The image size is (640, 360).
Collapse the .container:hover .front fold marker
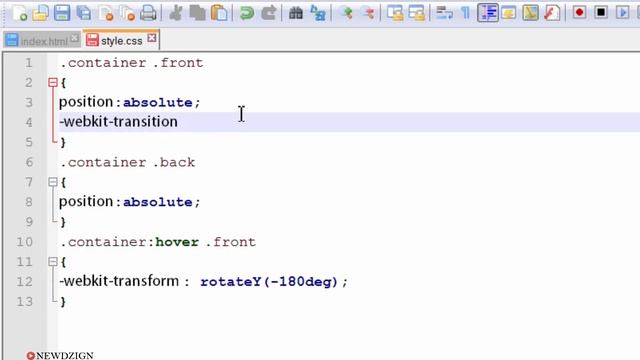point(53,262)
